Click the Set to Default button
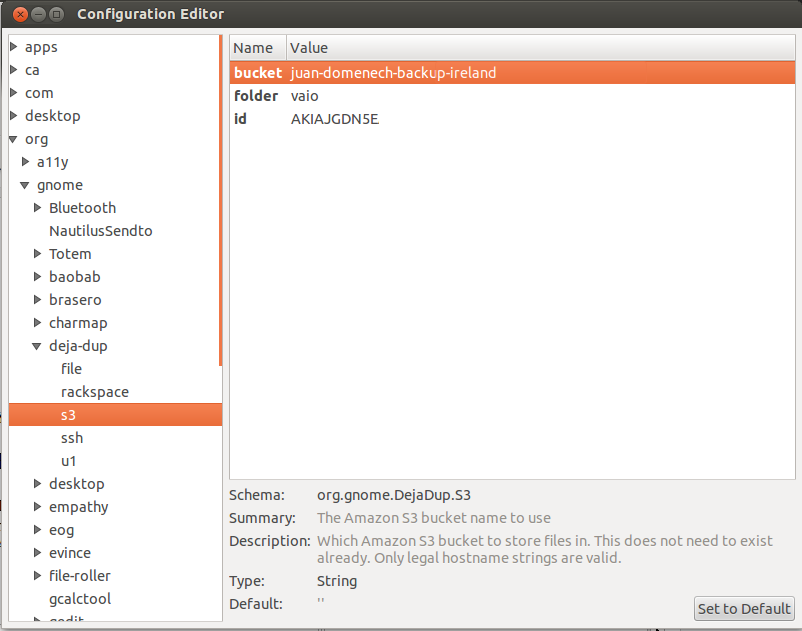Viewport: 802px width, 631px height. 744,608
